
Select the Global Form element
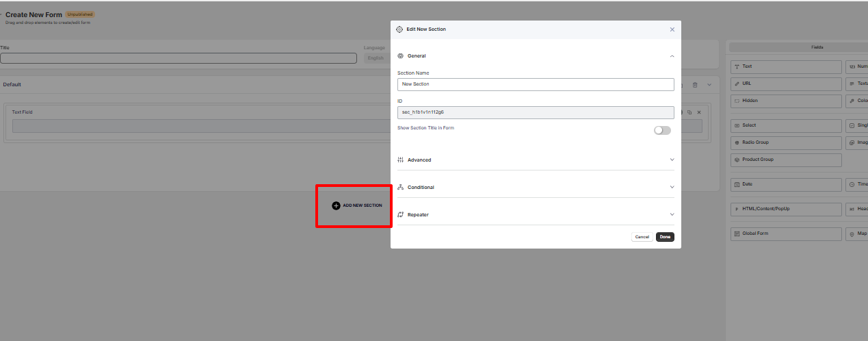coord(786,233)
